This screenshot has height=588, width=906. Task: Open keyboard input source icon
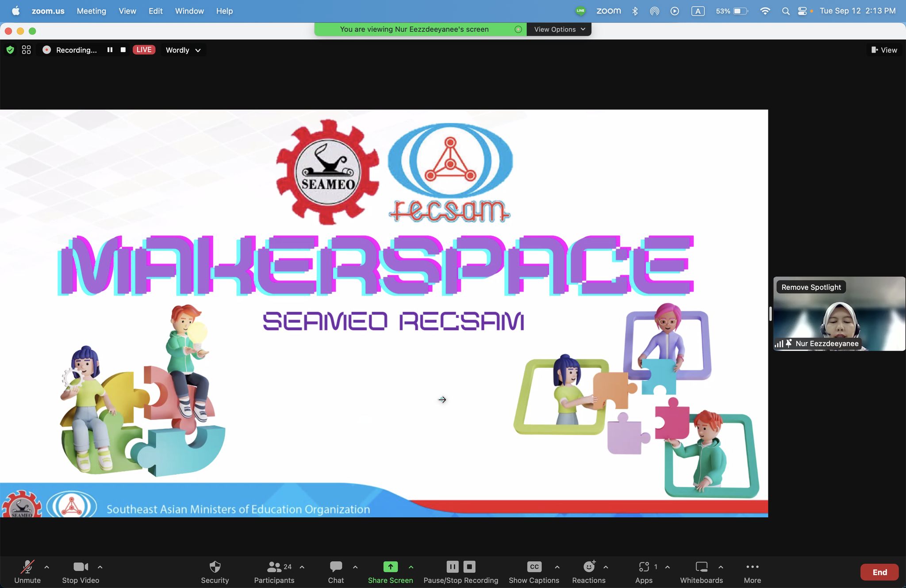point(698,11)
